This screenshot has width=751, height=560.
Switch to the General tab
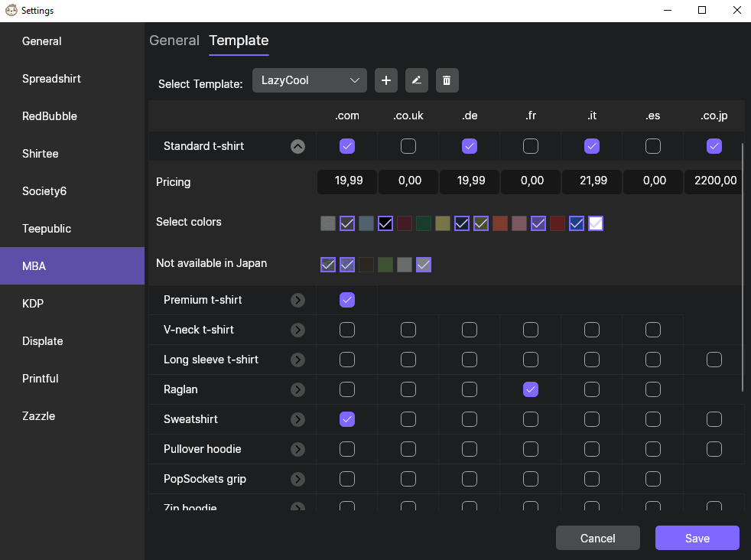click(174, 41)
